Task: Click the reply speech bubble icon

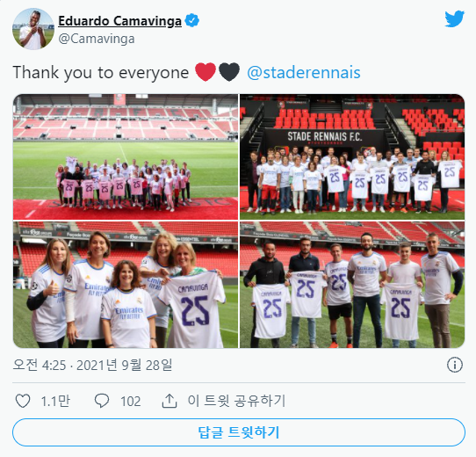Action: (102, 401)
